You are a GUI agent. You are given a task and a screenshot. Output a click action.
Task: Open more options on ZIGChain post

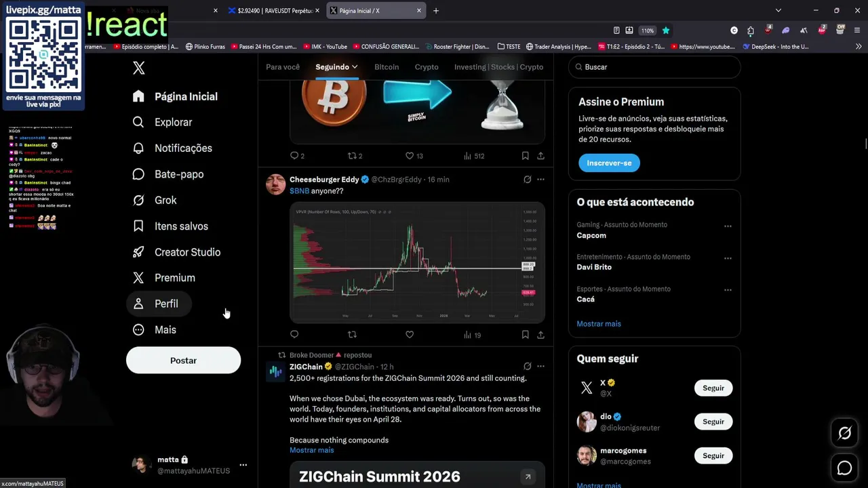click(x=540, y=366)
